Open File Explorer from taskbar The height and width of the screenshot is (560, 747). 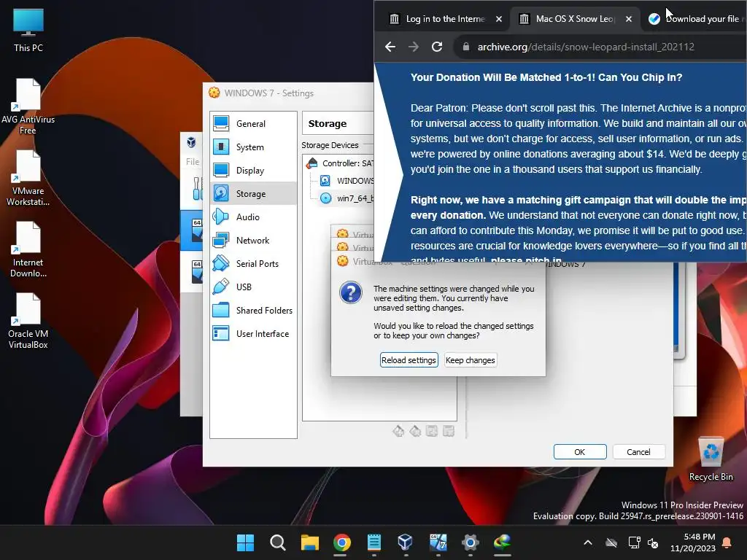(x=309, y=542)
